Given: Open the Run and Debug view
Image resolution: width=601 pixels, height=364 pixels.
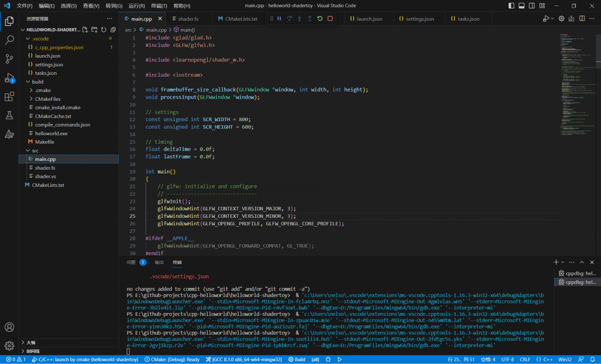Looking at the screenshot, I should click(9, 78).
